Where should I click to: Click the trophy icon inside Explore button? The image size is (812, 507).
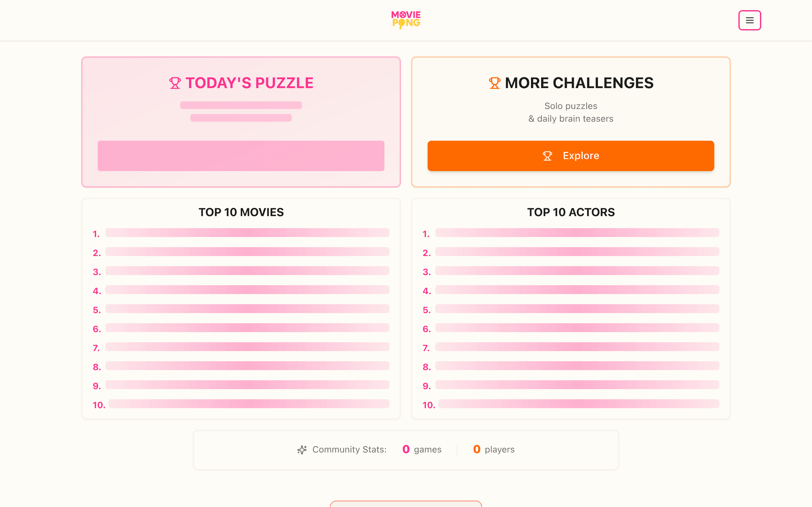(547, 156)
